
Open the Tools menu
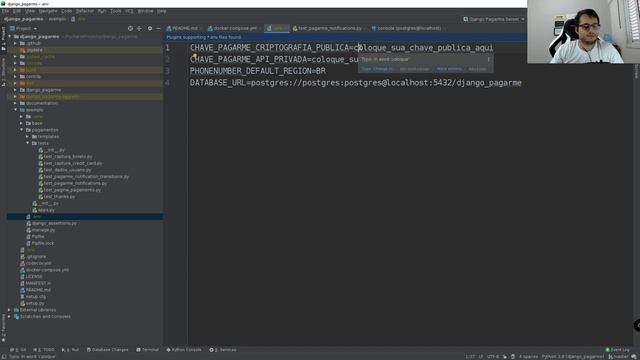116,11
